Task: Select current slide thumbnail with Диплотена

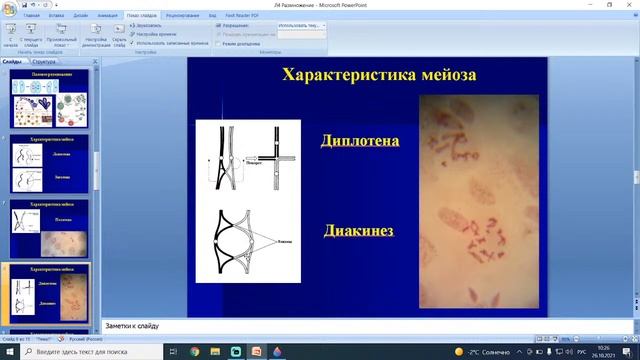Action: coord(49,294)
